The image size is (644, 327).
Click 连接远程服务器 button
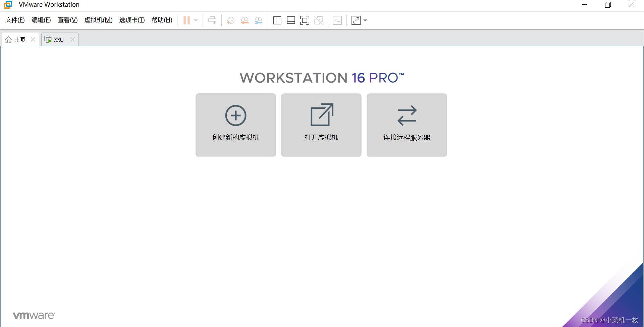(x=407, y=125)
